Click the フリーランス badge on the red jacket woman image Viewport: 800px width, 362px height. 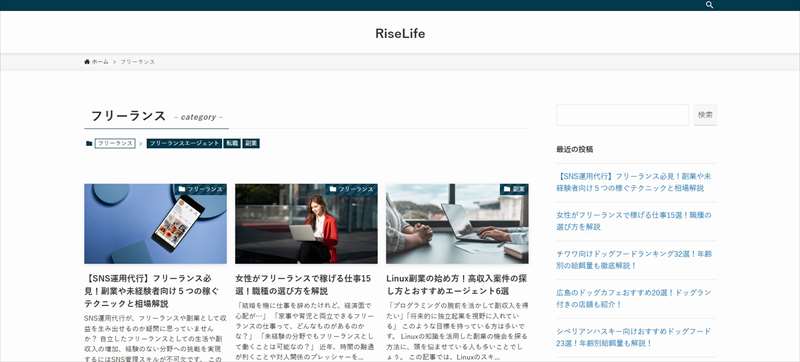coord(352,189)
